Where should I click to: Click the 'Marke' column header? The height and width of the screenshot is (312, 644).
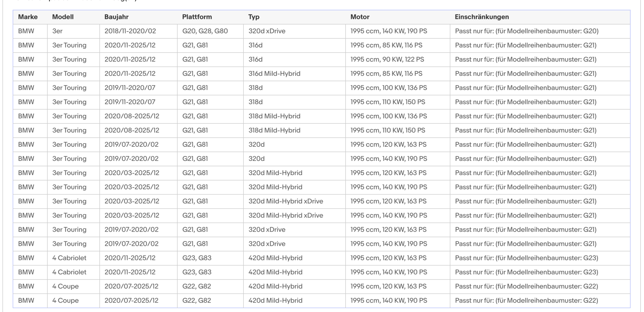pyautogui.click(x=28, y=17)
